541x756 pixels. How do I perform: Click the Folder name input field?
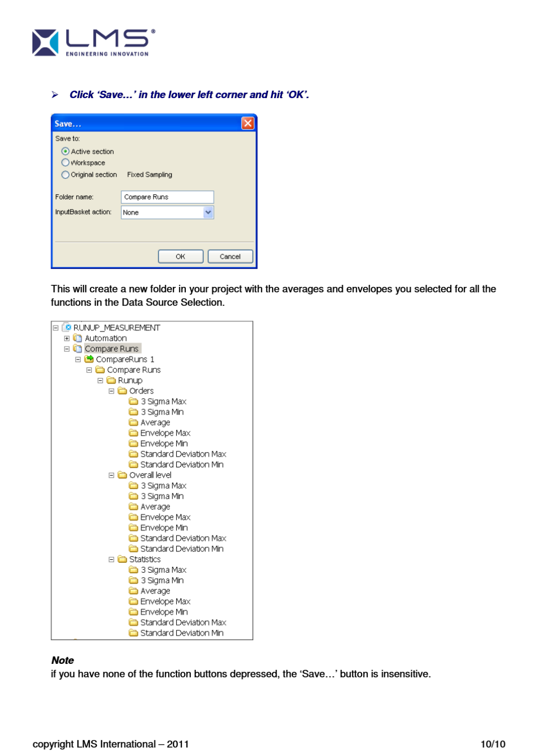click(167, 197)
